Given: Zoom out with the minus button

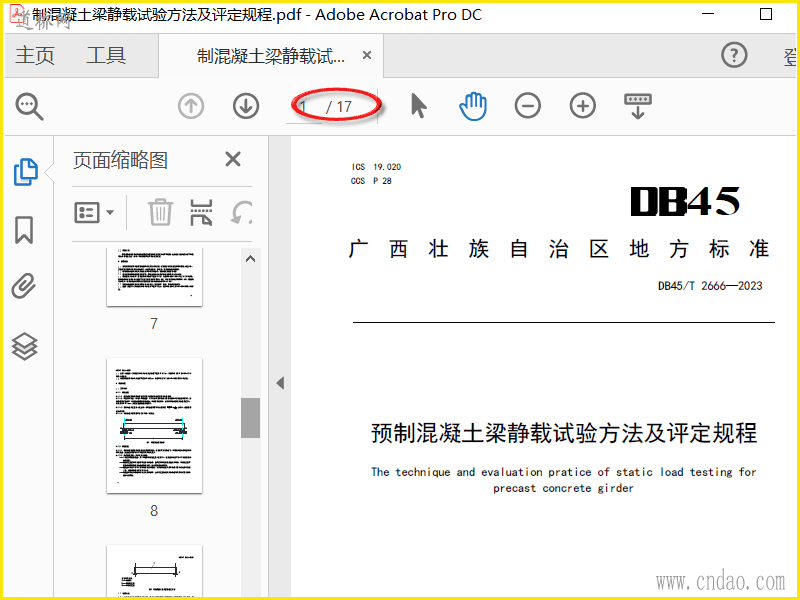Looking at the screenshot, I should pyautogui.click(x=528, y=106).
